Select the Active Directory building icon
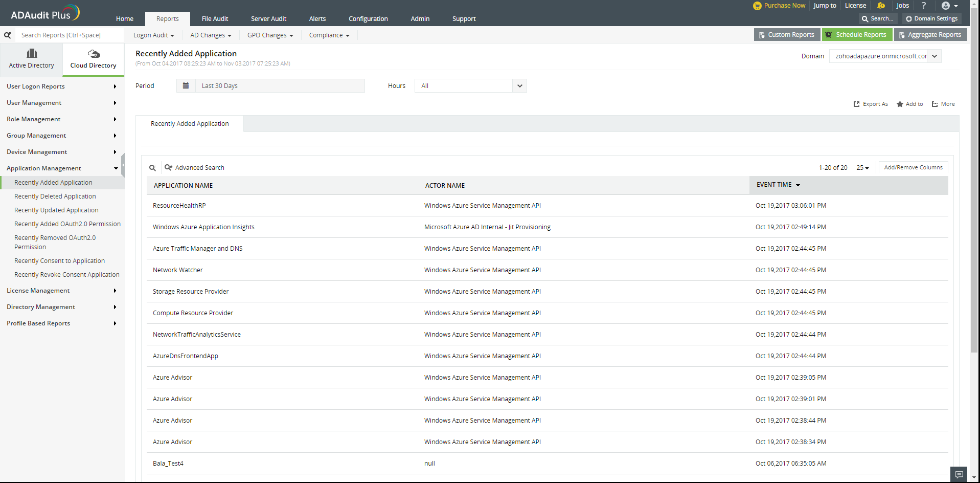 tap(32, 53)
